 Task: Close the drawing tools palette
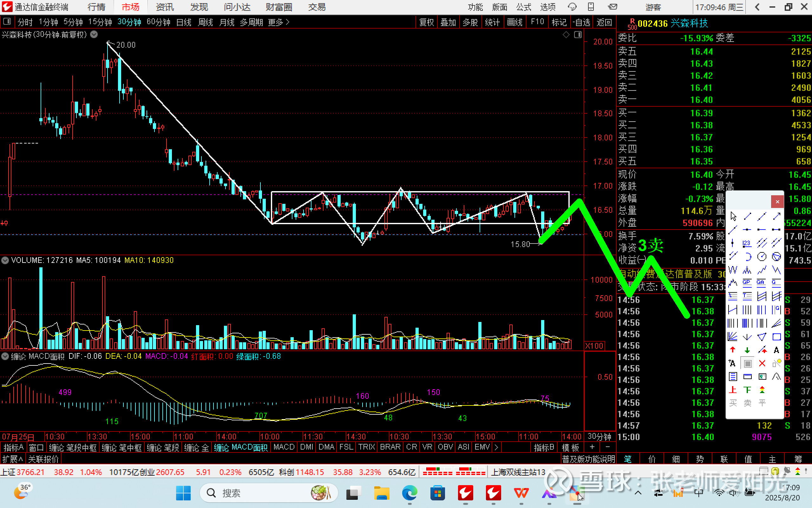(777, 202)
